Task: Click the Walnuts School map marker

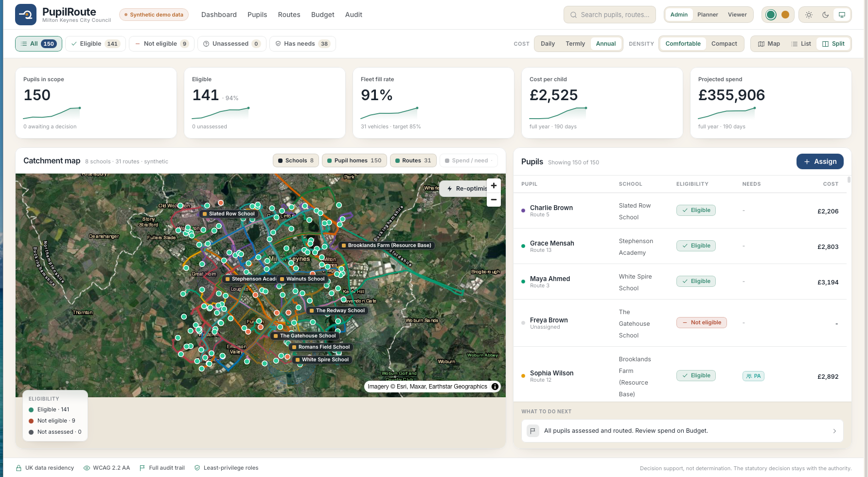Action: pyautogui.click(x=302, y=279)
